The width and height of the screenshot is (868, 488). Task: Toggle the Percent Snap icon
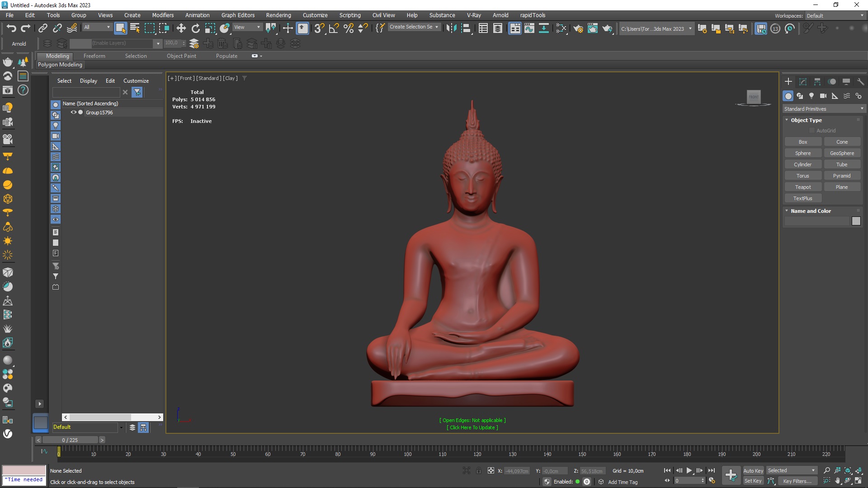[x=349, y=28]
